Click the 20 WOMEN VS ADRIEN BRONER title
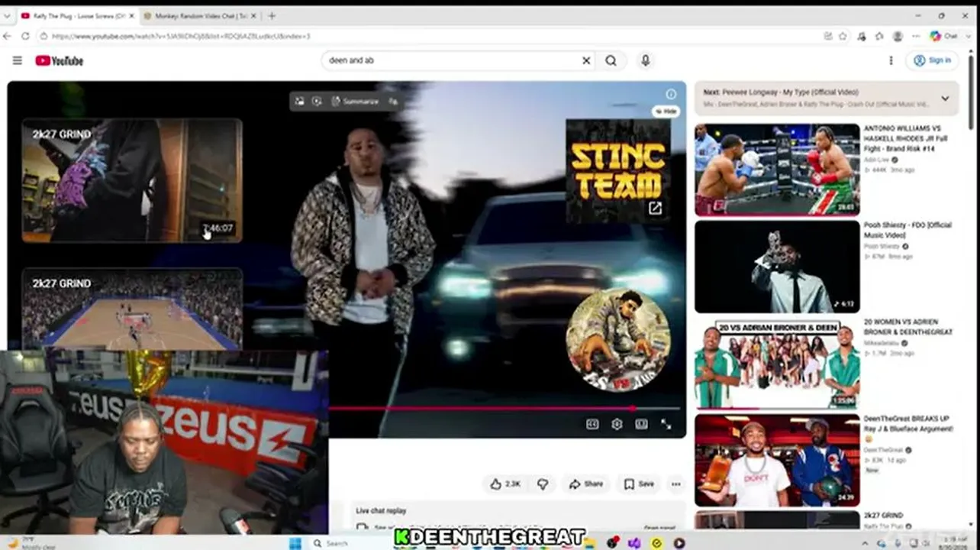This screenshot has width=980, height=550. pyautogui.click(x=908, y=327)
